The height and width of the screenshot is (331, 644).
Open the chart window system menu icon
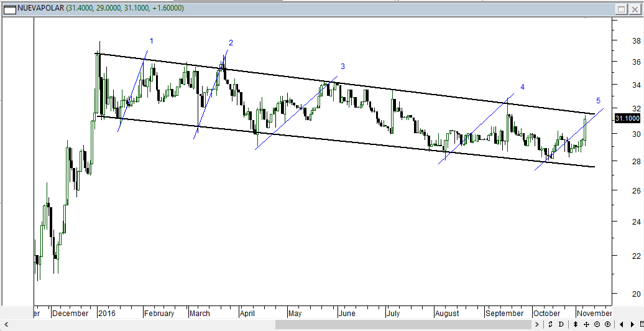click(9, 9)
